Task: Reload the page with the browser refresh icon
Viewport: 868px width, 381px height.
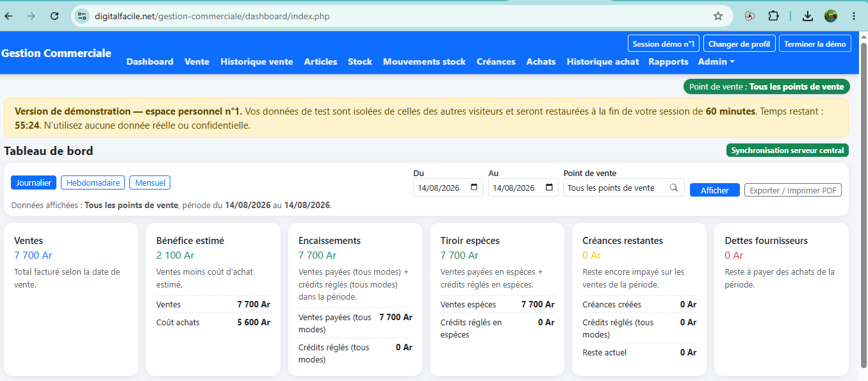Action: point(54,16)
